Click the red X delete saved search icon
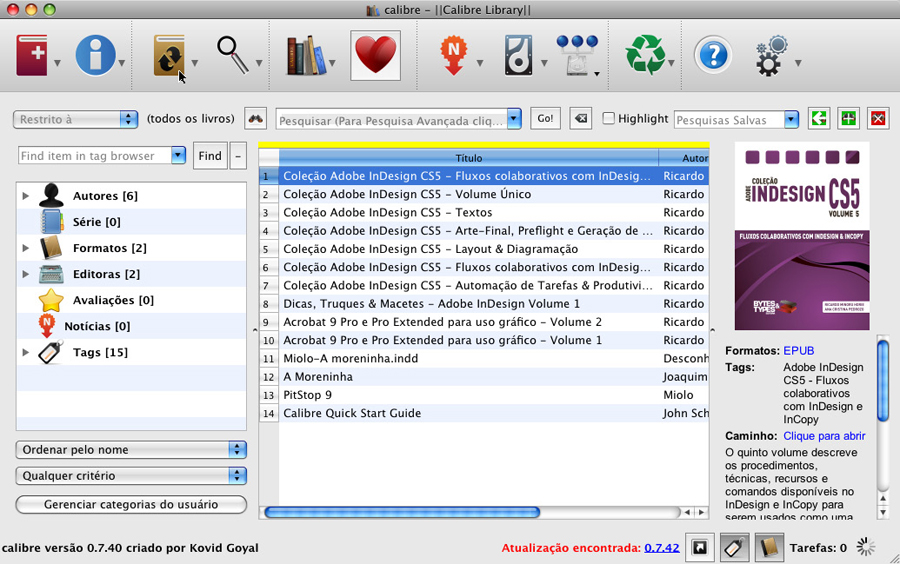This screenshot has width=900, height=564. (x=878, y=119)
